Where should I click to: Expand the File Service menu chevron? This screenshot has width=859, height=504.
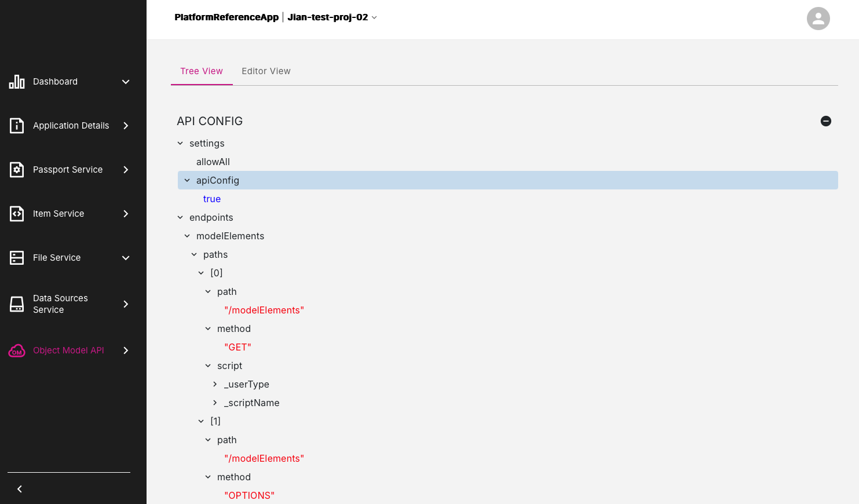pyautogui.click(x=126, y=258)
